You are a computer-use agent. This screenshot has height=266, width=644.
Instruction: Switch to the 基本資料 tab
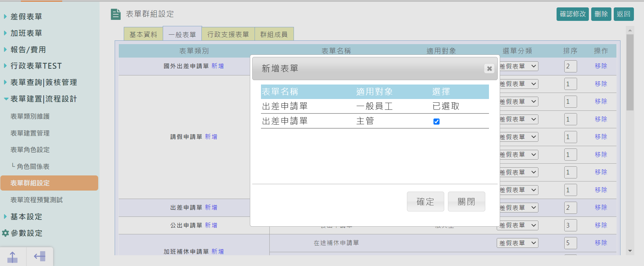point(143,34)
